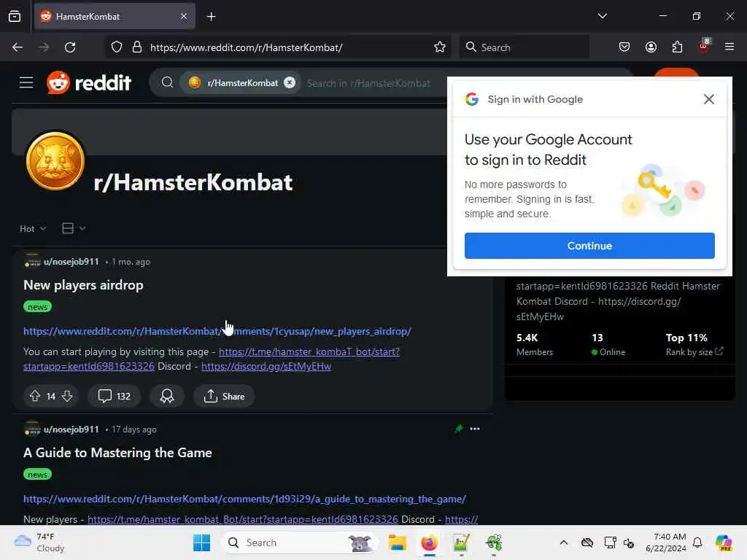747x560 pixels.
Task: Open a new browser tab
Action: (212, 17)
